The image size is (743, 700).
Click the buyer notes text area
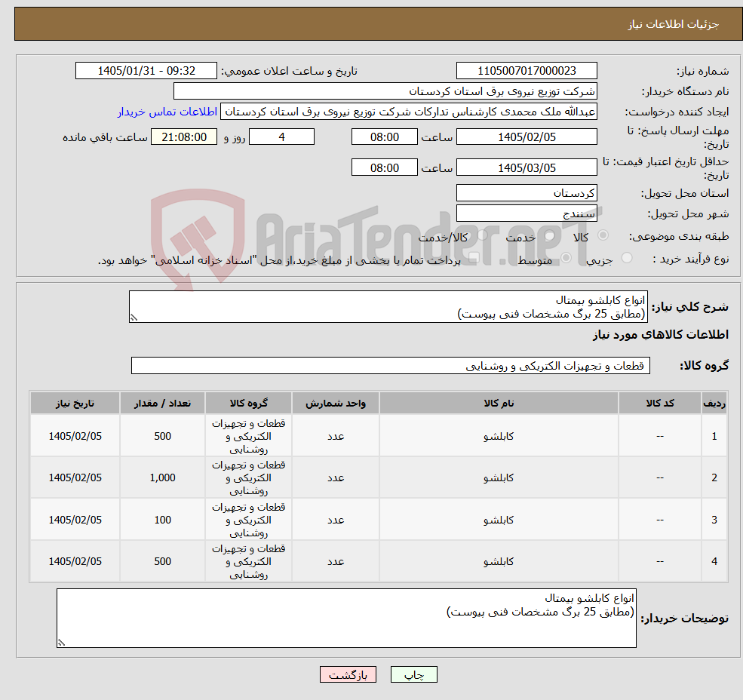(346, 618)
